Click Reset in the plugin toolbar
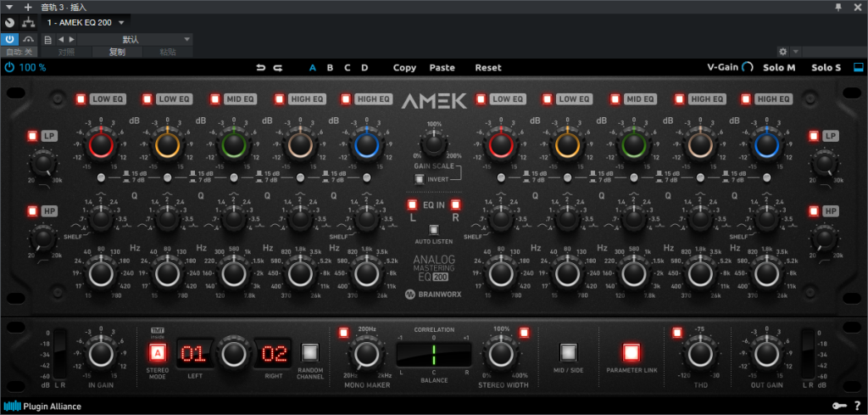Viewport: 868px width, 415px height. coord(488,68)
